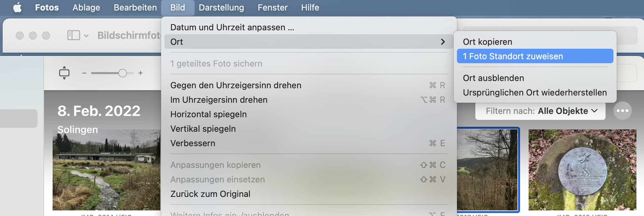Click Zurück zum Original
This screenshot has height=216, width=644.
coord(210,194)
